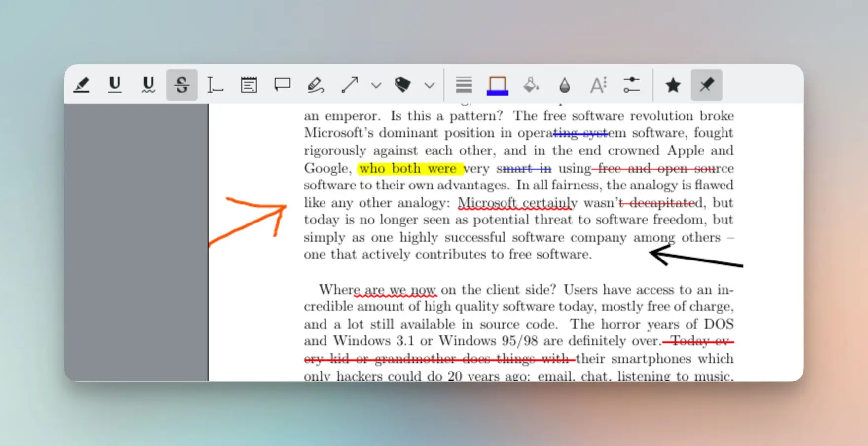The height and width of the screenshot is (446, 868).
Task: Open the stamp type dropdown arrow
Action: tap(430, 85)
